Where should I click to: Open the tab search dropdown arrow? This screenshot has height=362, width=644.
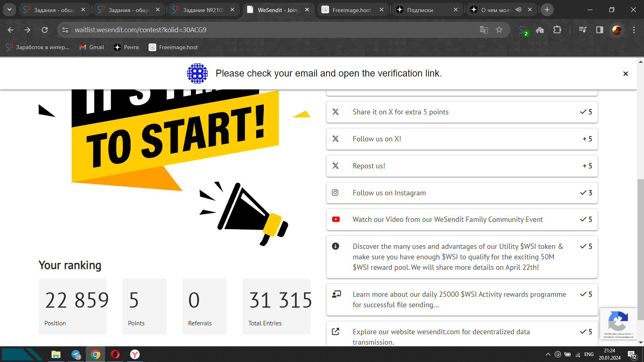[9, 10]
